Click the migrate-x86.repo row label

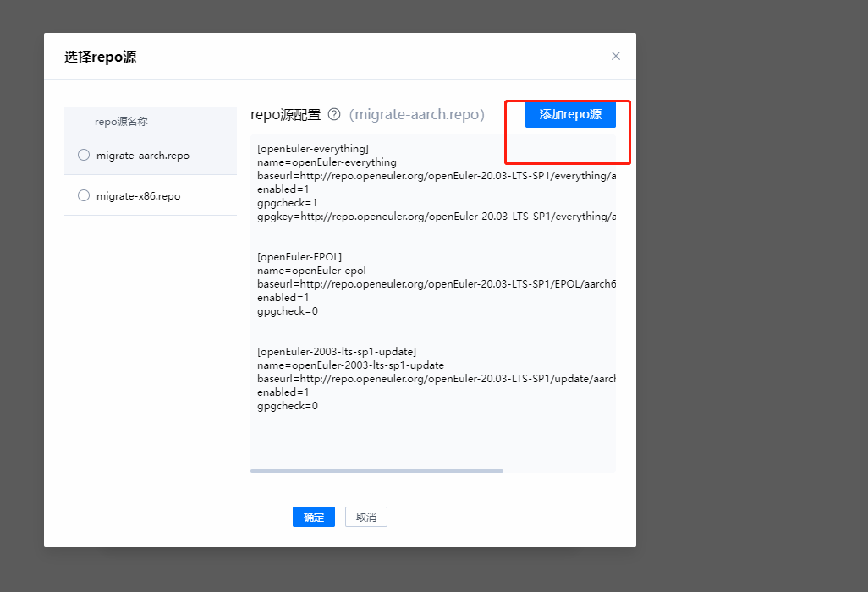coord(139,196)
